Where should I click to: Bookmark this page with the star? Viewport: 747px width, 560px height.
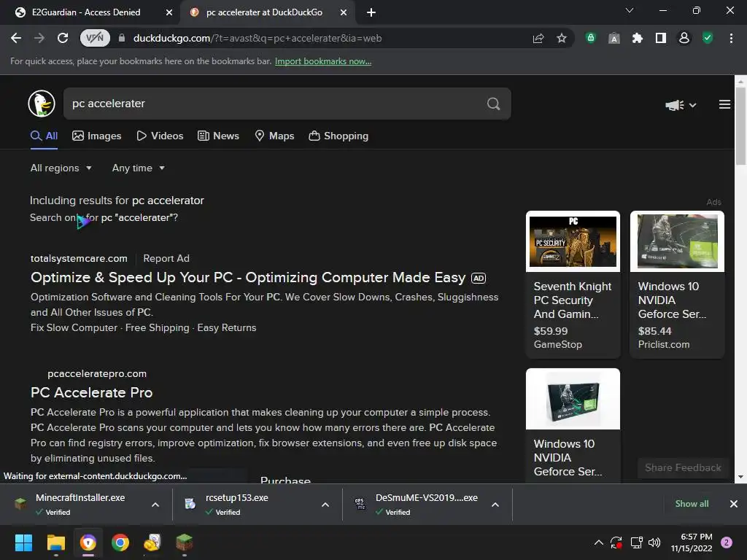click(562, 38)
